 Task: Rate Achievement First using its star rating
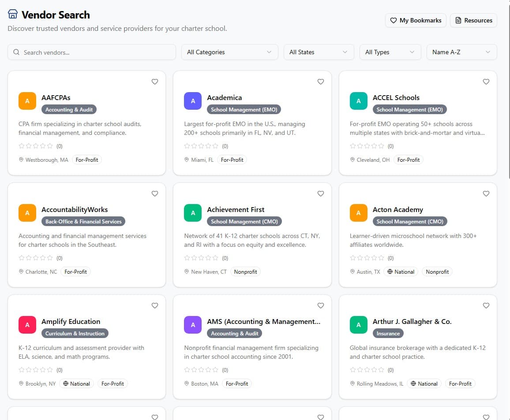201,258
